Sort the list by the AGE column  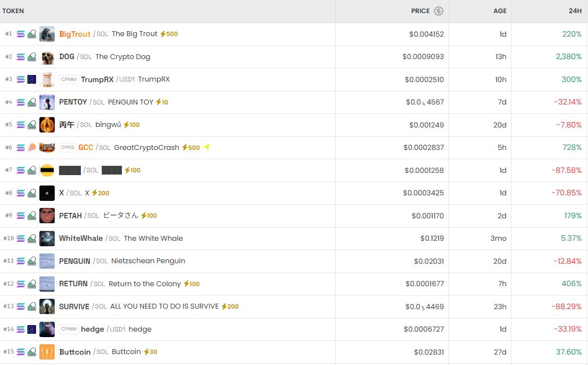tap(499, 10)
